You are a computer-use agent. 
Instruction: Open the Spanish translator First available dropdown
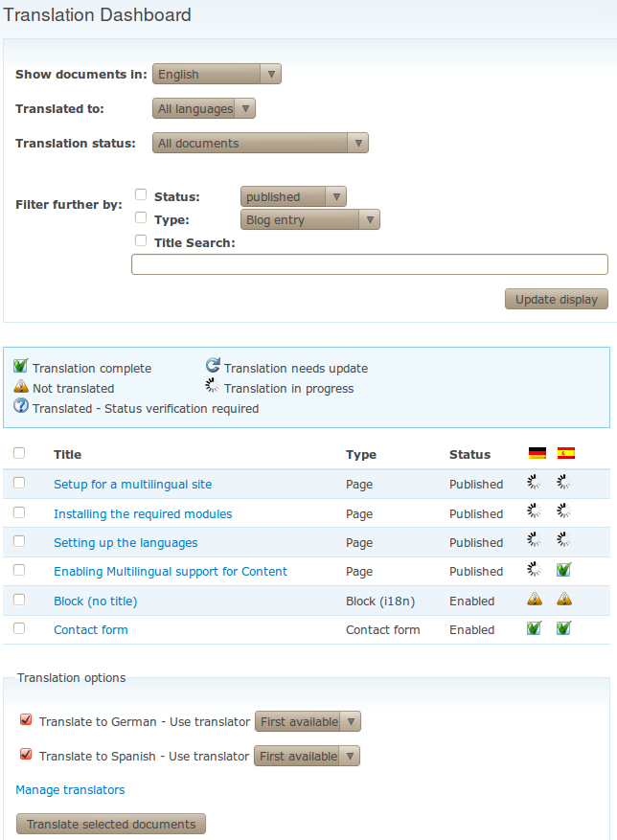tap(307, 756)
